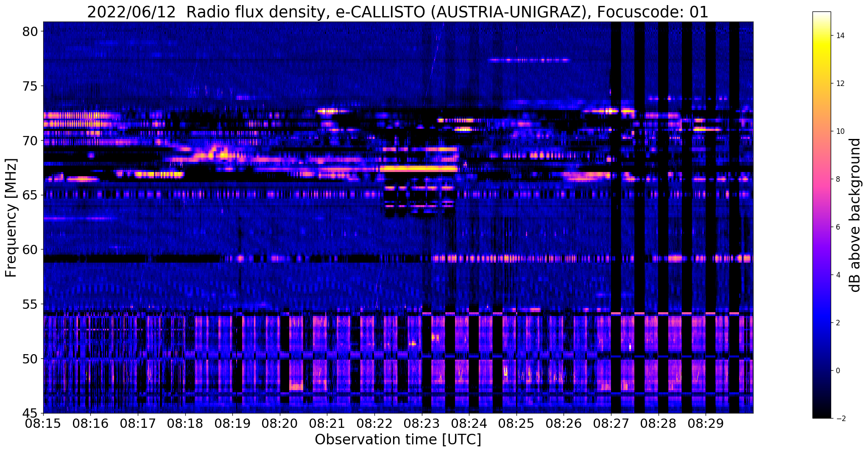Image resolution: width=868 pixels, height=452 pixels.
Task: Click the 08:20 time tick label
Action: click(x=280, y=423)
